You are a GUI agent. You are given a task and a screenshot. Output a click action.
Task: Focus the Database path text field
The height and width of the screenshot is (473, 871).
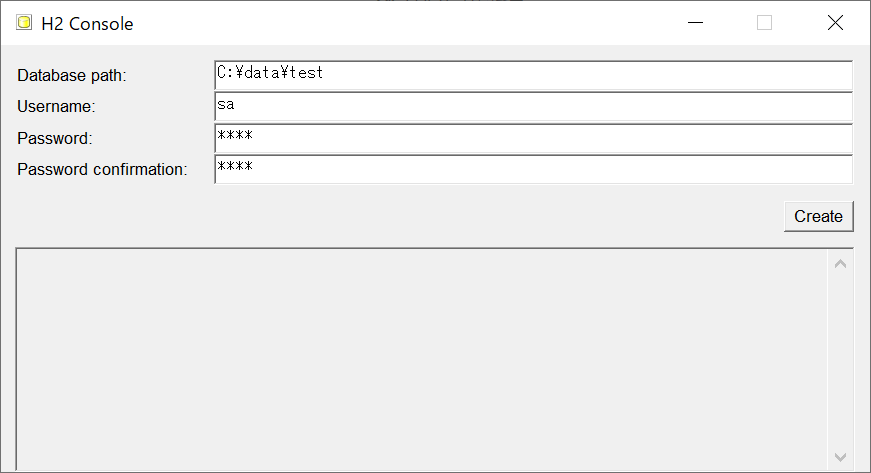[533, 75]
